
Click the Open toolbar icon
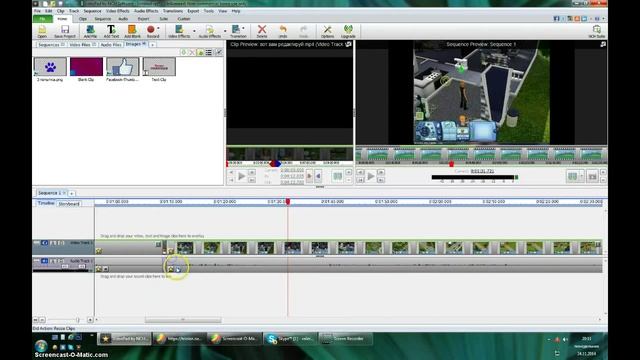pos(42,31)
